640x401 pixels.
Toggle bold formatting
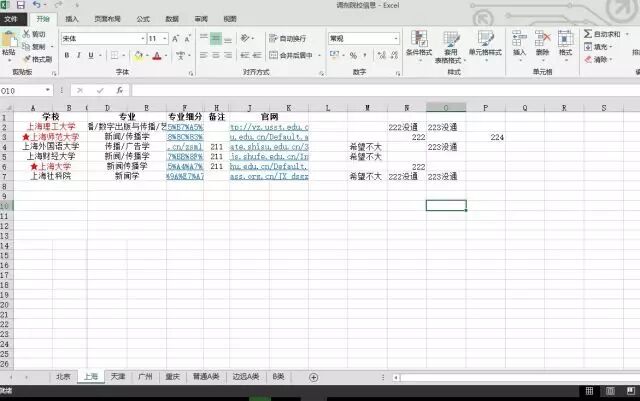pos(67,55)
